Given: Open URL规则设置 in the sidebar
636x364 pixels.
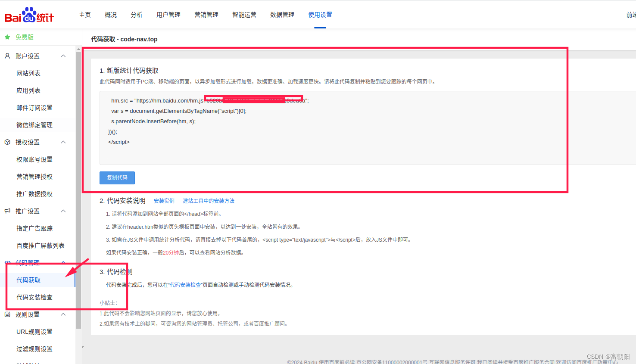Looking at the screenshot, I should pos(34,332).
